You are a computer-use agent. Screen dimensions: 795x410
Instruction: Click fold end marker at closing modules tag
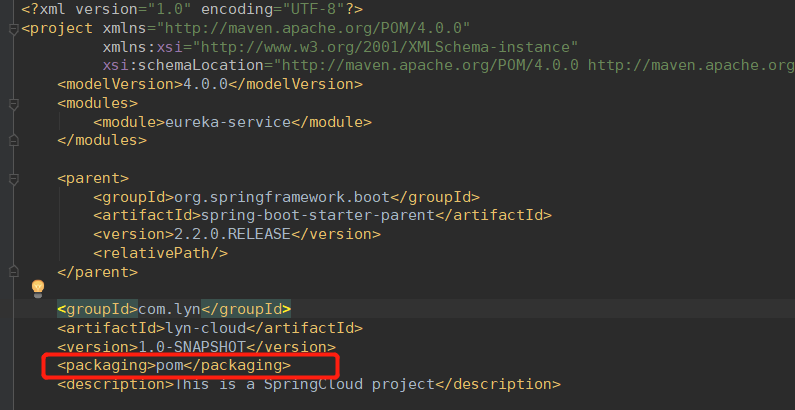click(14, 141)
